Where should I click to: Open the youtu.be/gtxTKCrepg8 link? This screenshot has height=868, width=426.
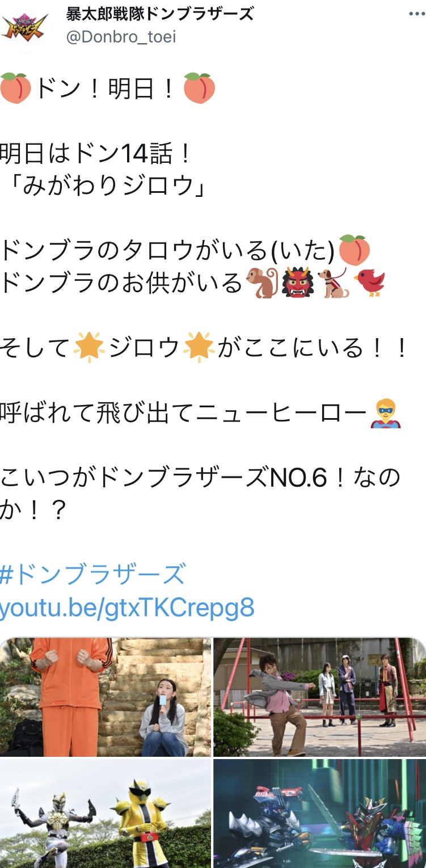point(127,608)
